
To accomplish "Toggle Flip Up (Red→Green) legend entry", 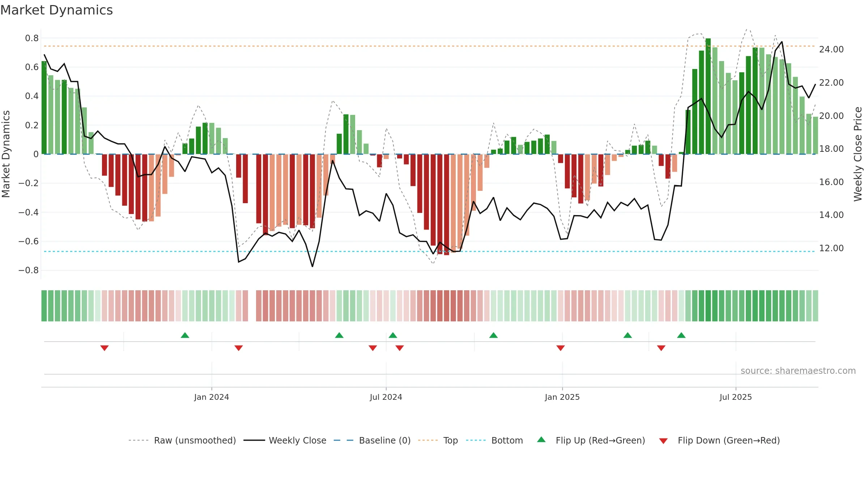I will click(x=591, y=440).
